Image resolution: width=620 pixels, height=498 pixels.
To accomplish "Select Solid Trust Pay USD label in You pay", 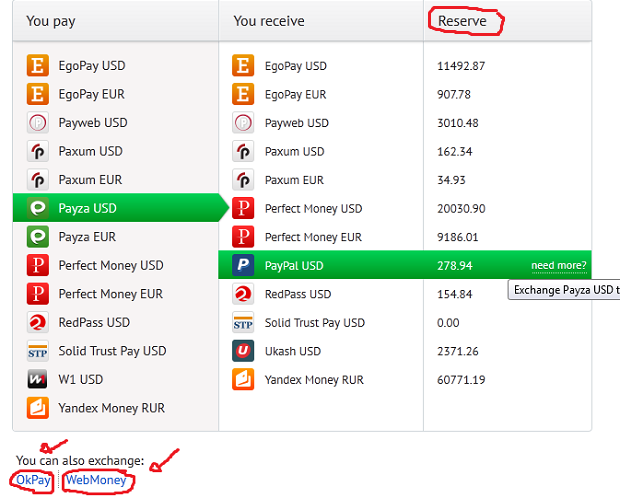I will click(x=112, y=351).
